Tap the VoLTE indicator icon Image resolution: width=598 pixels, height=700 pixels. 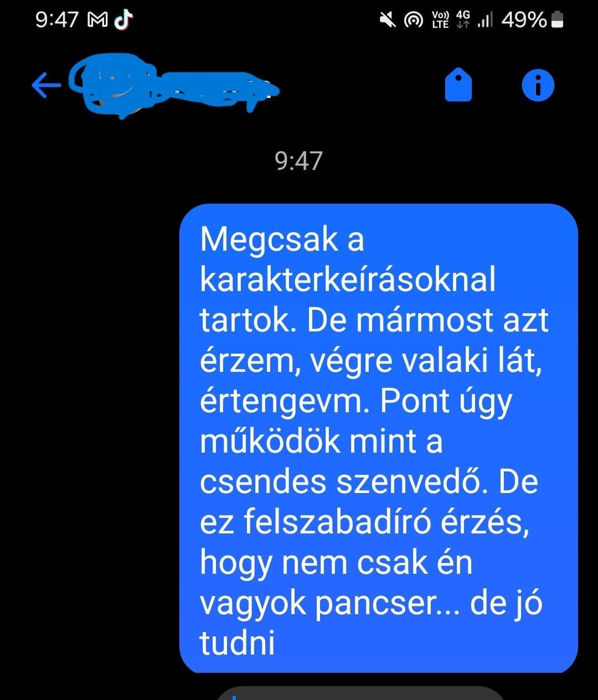(440, 20)
